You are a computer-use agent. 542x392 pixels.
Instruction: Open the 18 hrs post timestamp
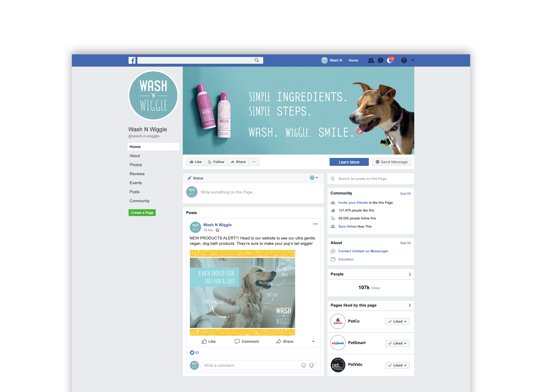click(x=208, y=230)
